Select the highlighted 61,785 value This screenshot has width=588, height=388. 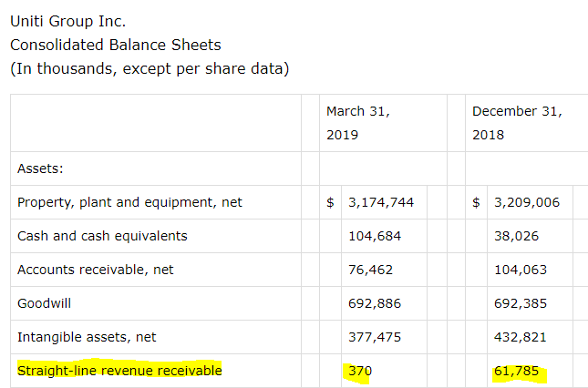tap(516, 371)
